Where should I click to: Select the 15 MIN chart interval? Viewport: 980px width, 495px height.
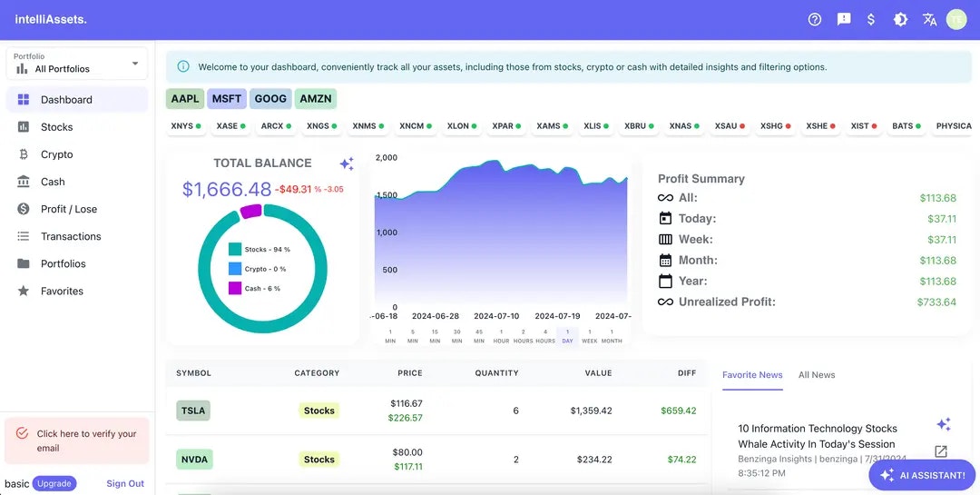coord(435,336)
